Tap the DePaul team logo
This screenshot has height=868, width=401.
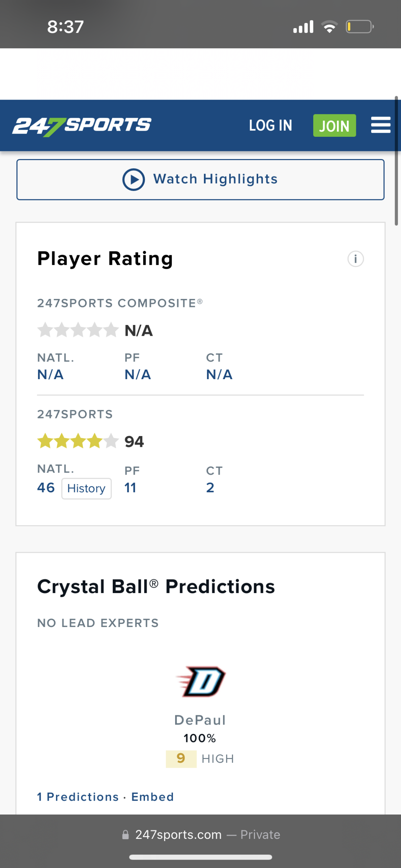(x=200, y=681)
